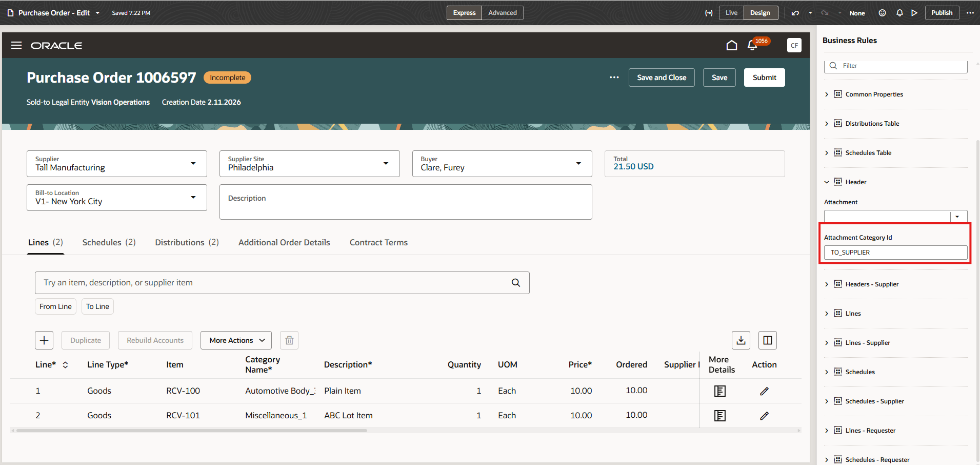Image resolution: width=980 pixels, height=465 pixels.
Task: Publish the current design
Action: pyautogui.click(x=942, y=12)
